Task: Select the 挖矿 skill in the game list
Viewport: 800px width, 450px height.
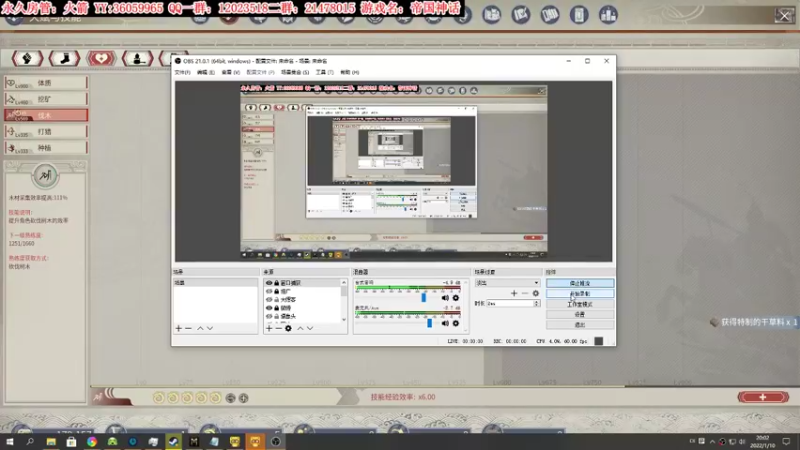Action: click(x=46, y=99)
